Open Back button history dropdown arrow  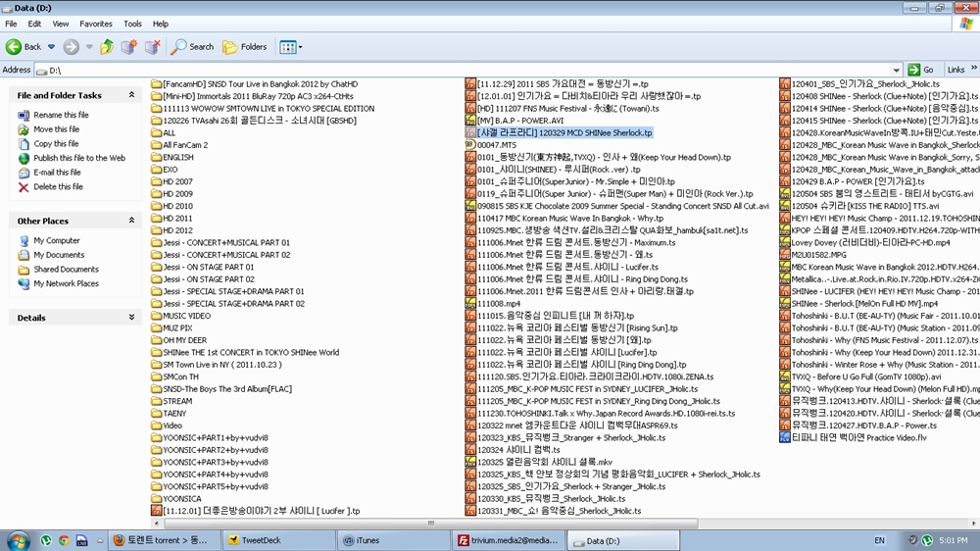tap(51, 46)
